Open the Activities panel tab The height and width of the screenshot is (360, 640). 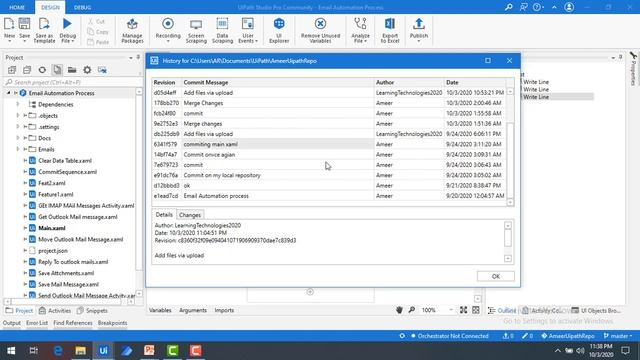pos(55,311)
